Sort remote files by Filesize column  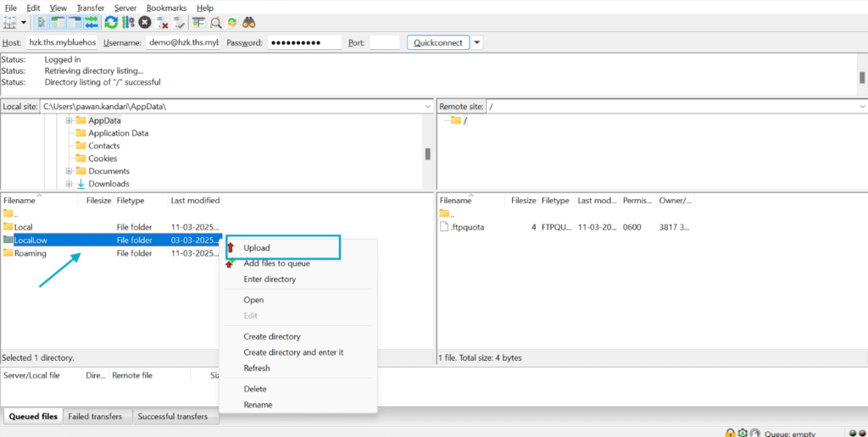tap(523, 200)
